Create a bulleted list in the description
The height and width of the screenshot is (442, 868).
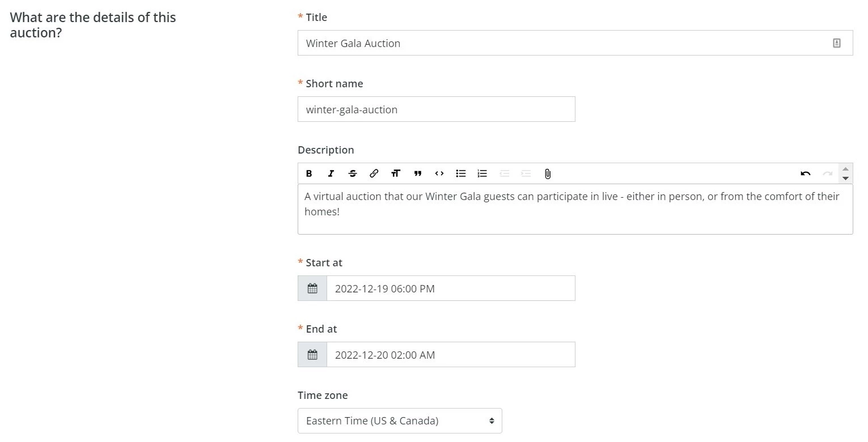[x=460, y=173]
